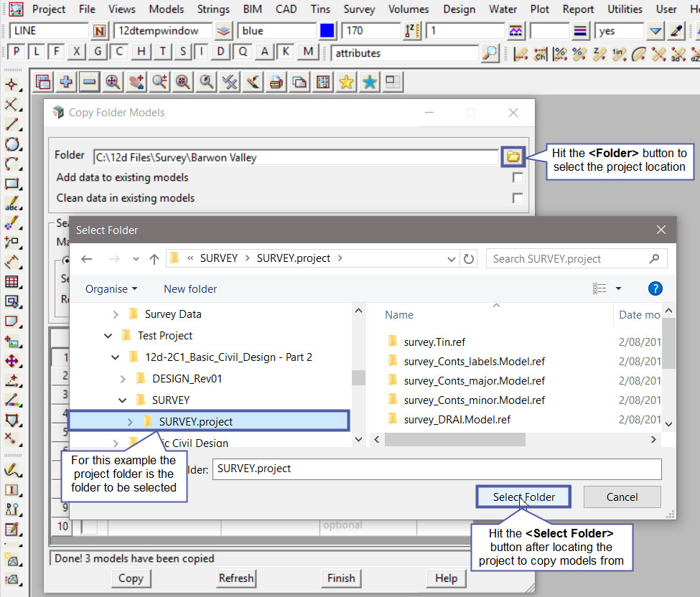
Task: Click the blue help question mark icon
Action: point(654,288)
